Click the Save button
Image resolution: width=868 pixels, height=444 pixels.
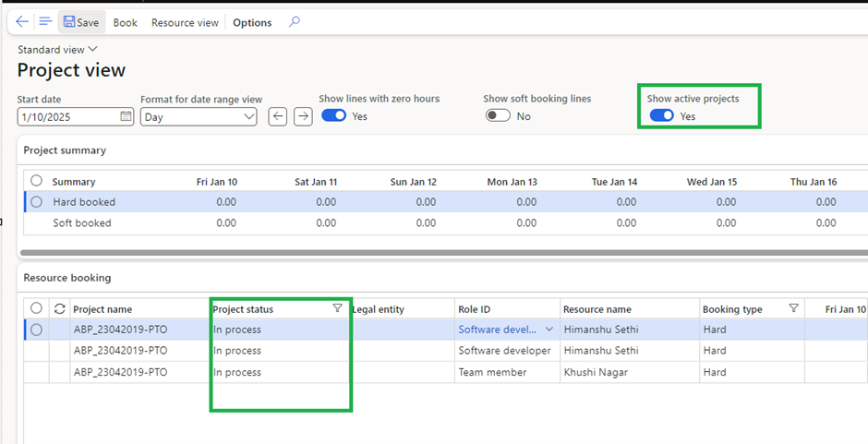pos(81,22)
